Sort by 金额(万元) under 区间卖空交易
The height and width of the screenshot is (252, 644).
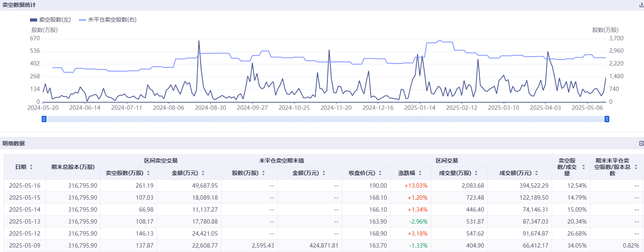(x=203, y=173)
